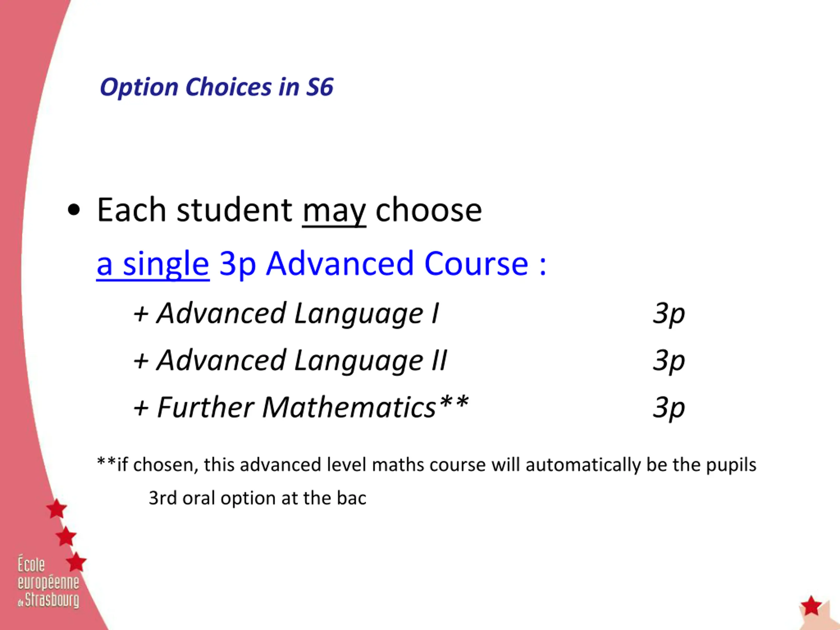Click the middle red star on left
Screen dimensions: 840x630
(x=66, y=536)
